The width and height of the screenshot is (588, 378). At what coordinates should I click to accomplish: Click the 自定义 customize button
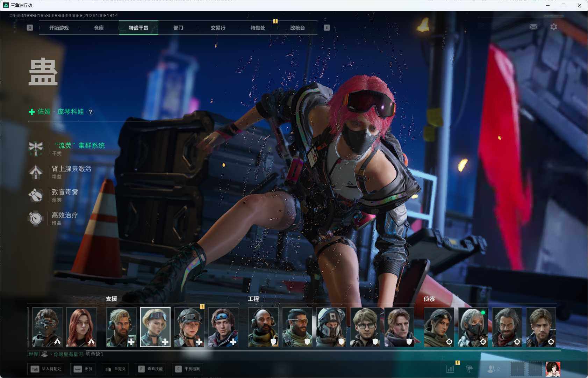click(115, 369)
